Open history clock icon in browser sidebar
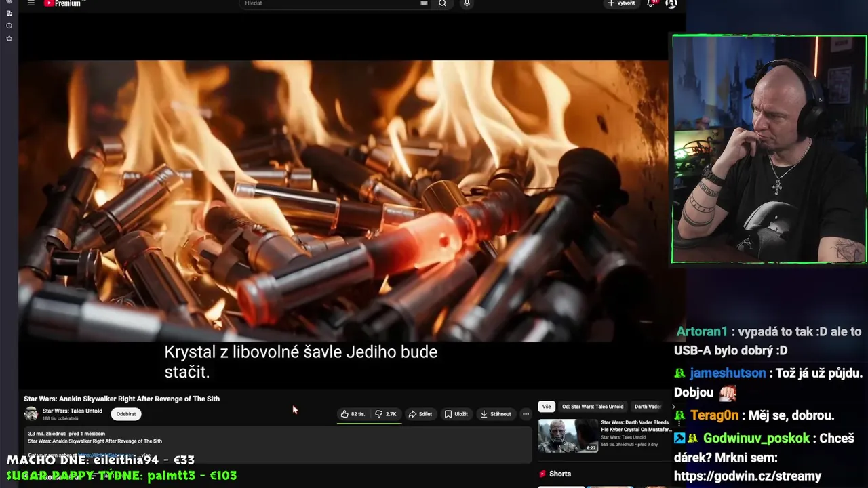This screenshot has height=488, width=868. click(x=9, y=26)
